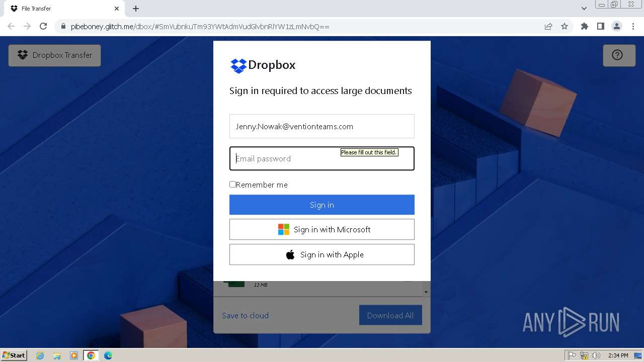Click the 13 MB file size text
This screenshot has height=362, width=644.
(x=261, y=285)
